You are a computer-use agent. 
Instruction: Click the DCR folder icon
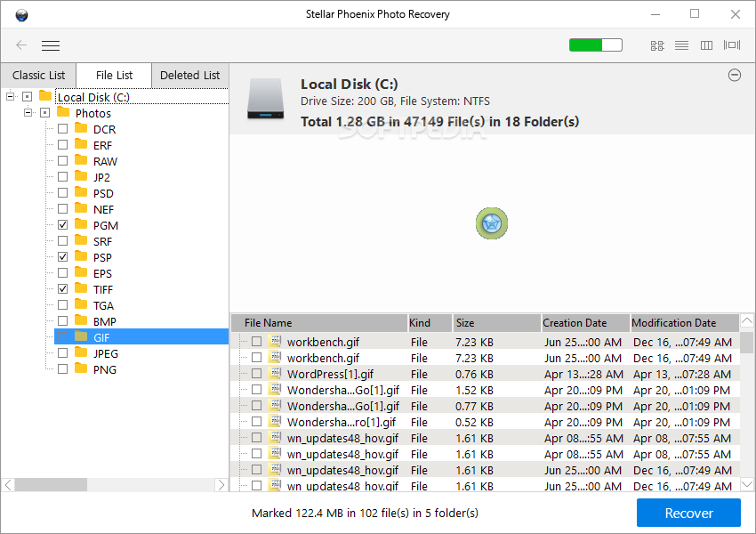(x=81, y=128)
